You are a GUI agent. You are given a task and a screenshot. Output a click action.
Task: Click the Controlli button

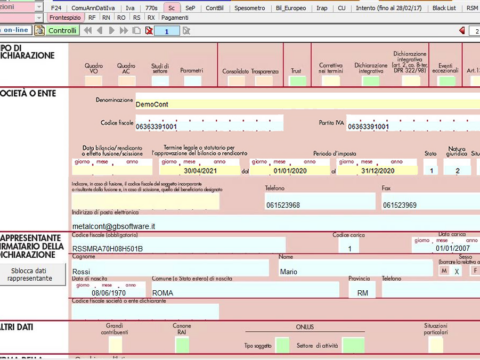coord(62,31)
